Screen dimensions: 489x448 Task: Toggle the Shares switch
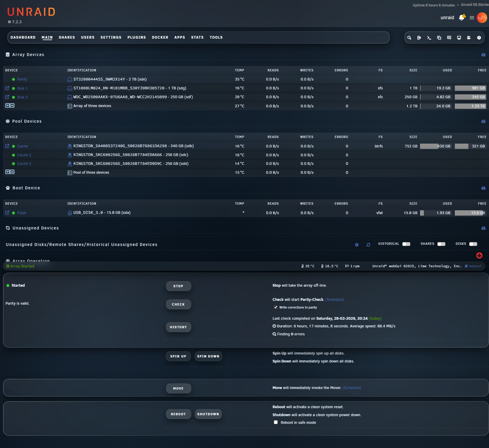coord(441,244)
